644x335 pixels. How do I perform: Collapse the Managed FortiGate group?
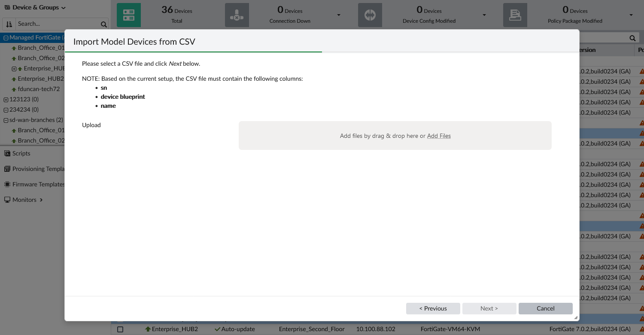click(6, 38)
